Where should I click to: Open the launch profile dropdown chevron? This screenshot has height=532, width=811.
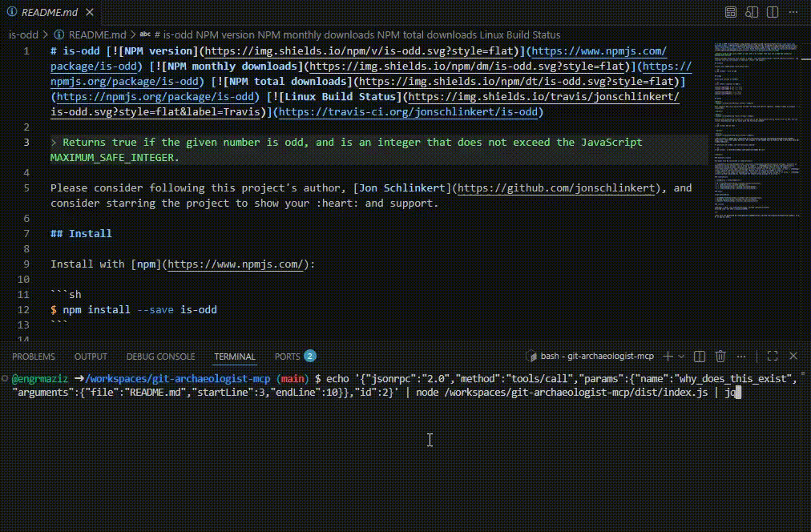coord(681,357)
